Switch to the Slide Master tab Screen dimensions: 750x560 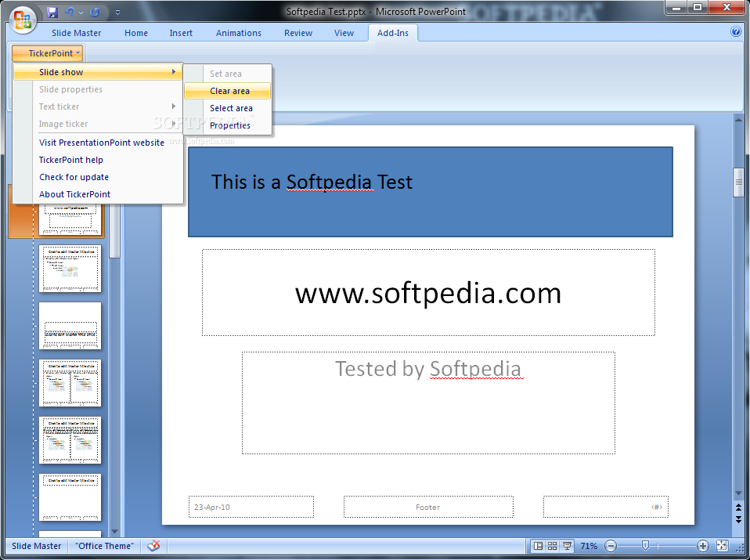[x=76, y=33]
